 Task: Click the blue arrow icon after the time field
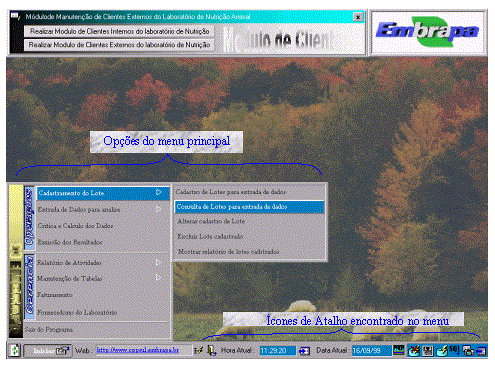(304, 351)
